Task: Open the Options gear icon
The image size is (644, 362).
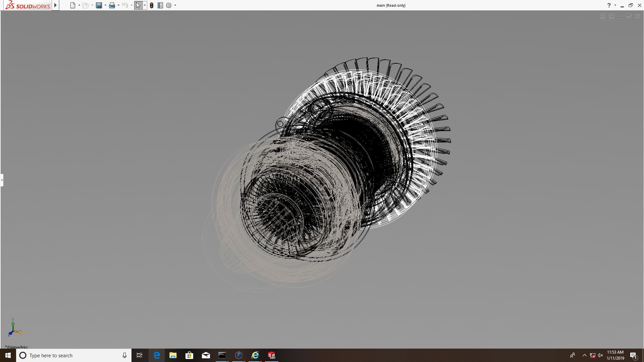Action: [x=169, y=5]
